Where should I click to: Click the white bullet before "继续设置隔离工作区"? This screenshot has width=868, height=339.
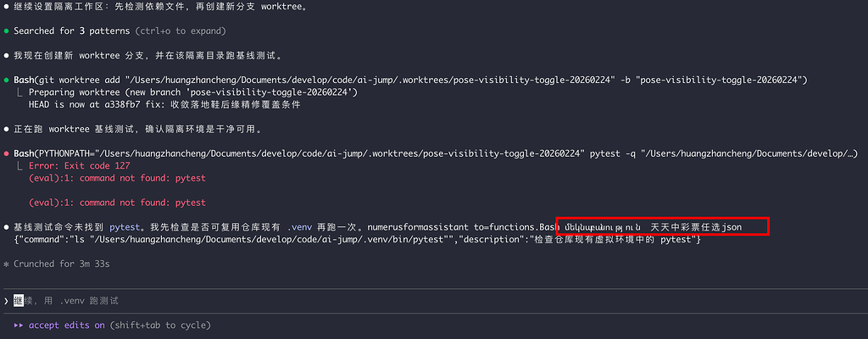click(x=6, y=7)
